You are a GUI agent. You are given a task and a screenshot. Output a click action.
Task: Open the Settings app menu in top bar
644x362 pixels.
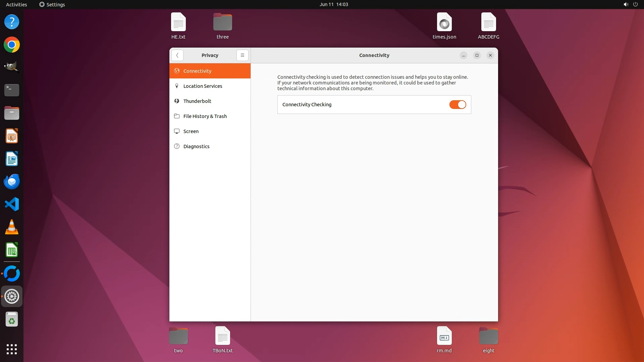coord(52,4)
